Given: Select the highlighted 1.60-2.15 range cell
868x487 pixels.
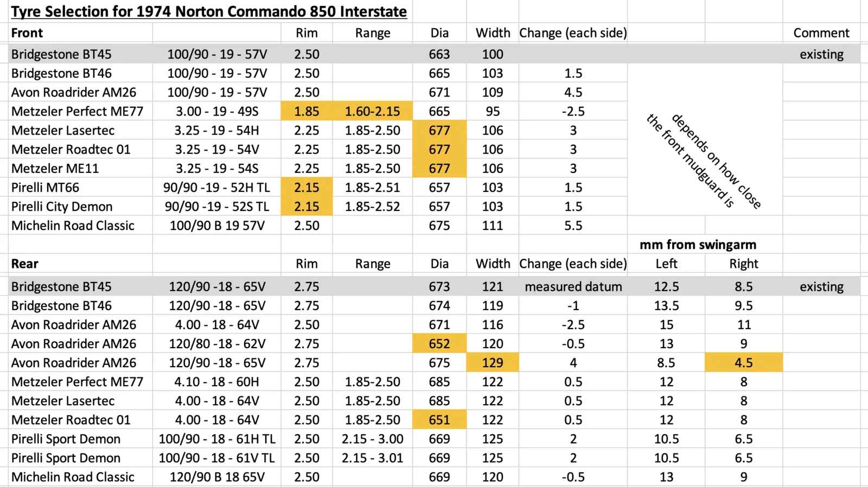Looking at the screenshot, I should click(x=372, y=111).
